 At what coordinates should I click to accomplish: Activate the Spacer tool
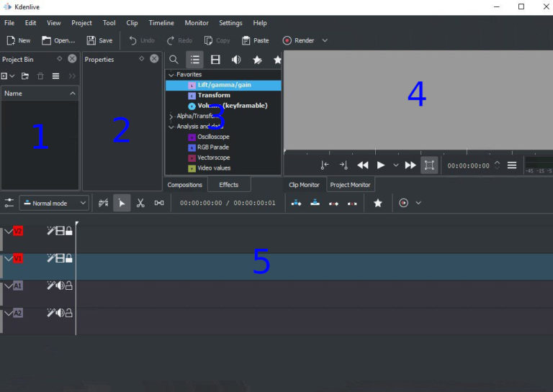pos(159,203)
